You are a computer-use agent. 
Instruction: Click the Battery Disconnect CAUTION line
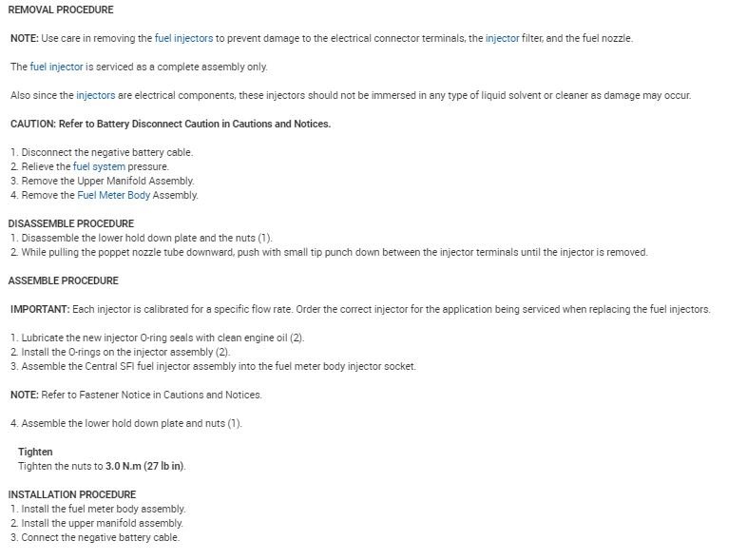pyautogui.click(x=170, y=125)
